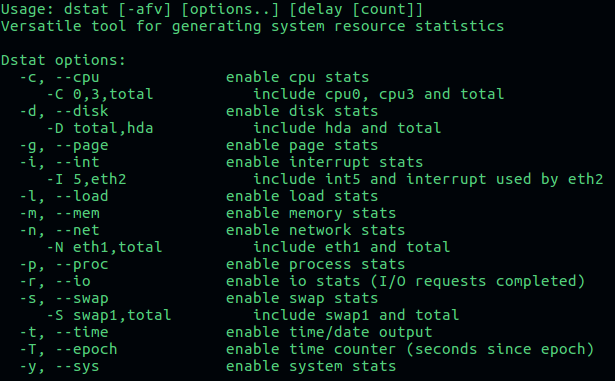
Task: Click the '-N eth1,total' option text
Action: (104, 247)
